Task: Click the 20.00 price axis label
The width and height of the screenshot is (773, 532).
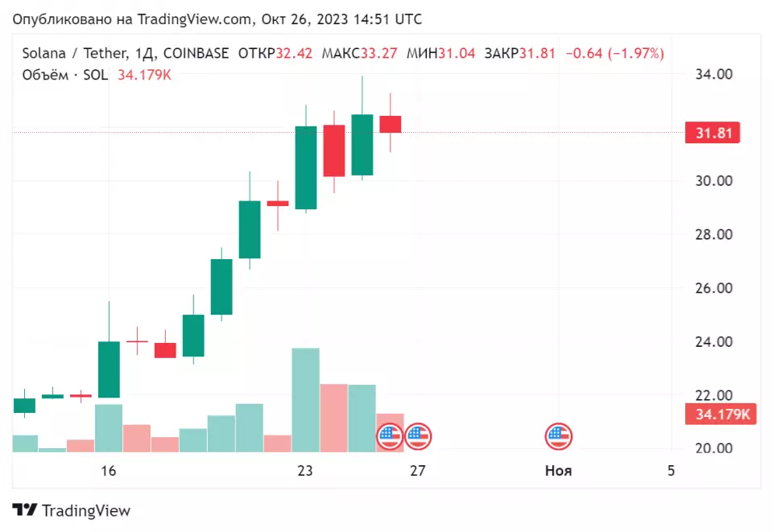Action: pyautogui.click(x=714, y=448)
